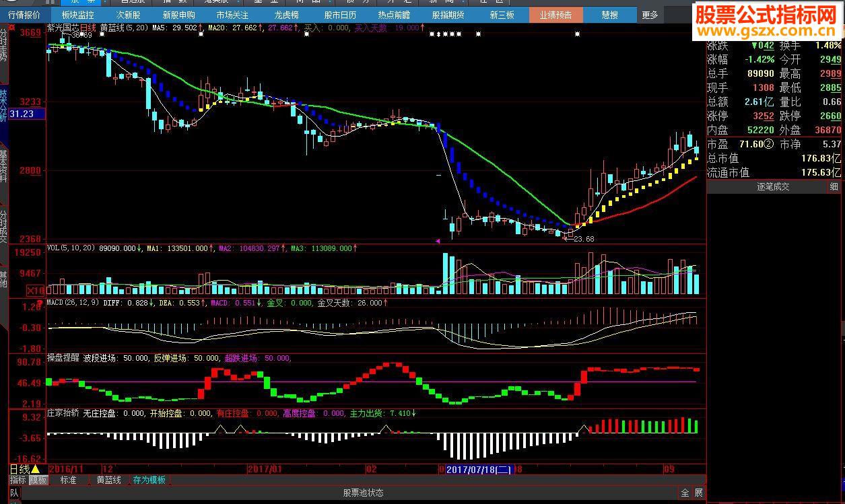Click the 换手 1.48% value
Viewport: 845px width, 504px height.
(x=827, y=45)
